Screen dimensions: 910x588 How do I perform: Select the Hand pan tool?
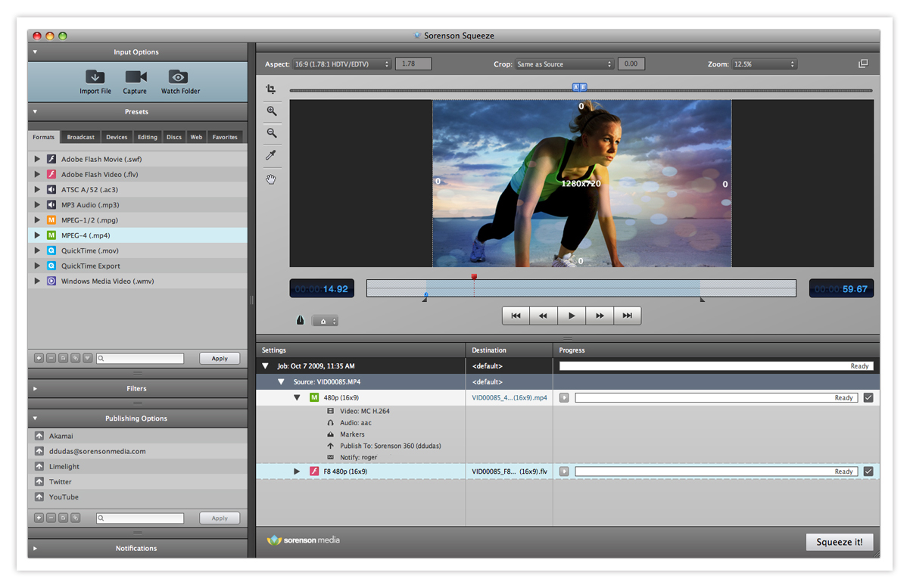272,179
